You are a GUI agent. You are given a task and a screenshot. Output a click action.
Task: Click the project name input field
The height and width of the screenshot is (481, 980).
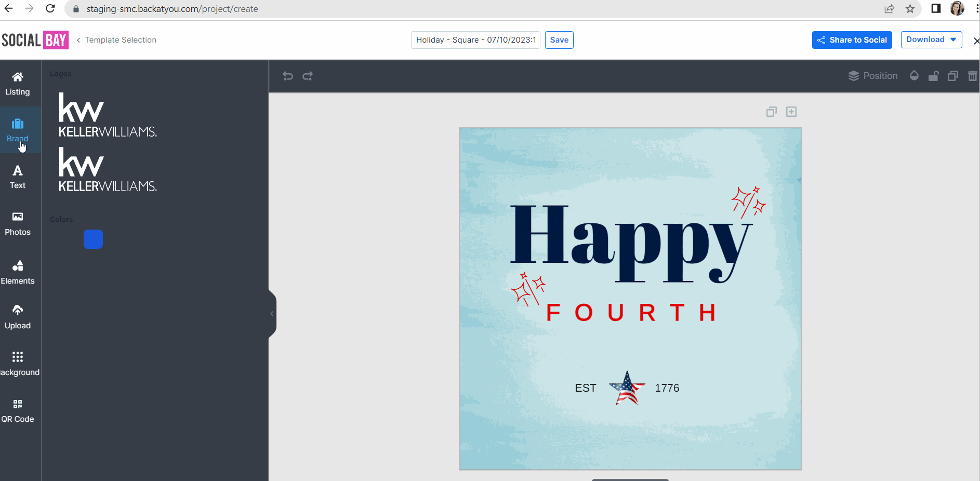click(x=475, y=40)
